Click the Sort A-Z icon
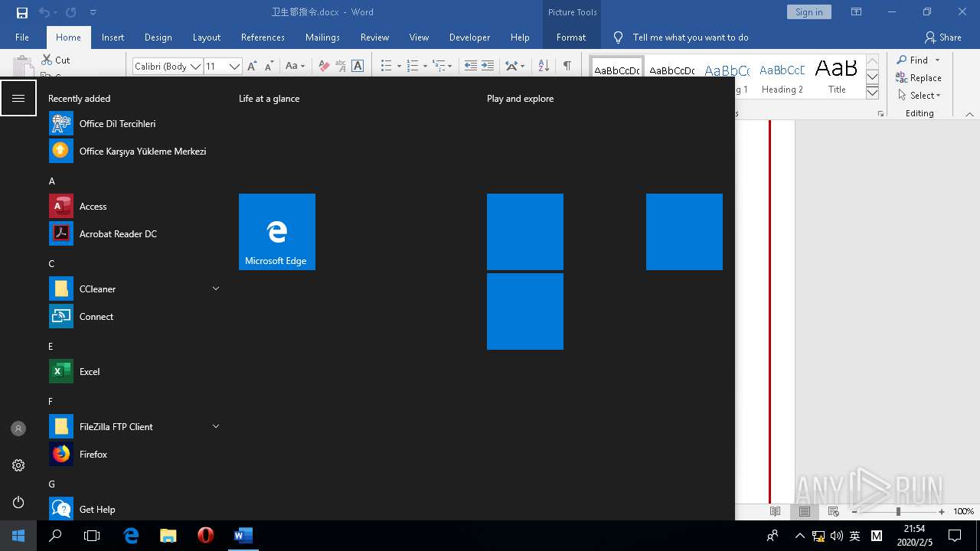This screenshot has width=980, height=551. 544,66
